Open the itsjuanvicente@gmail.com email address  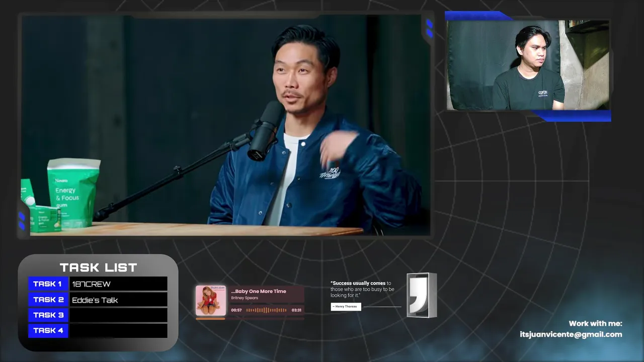[571, 334]
